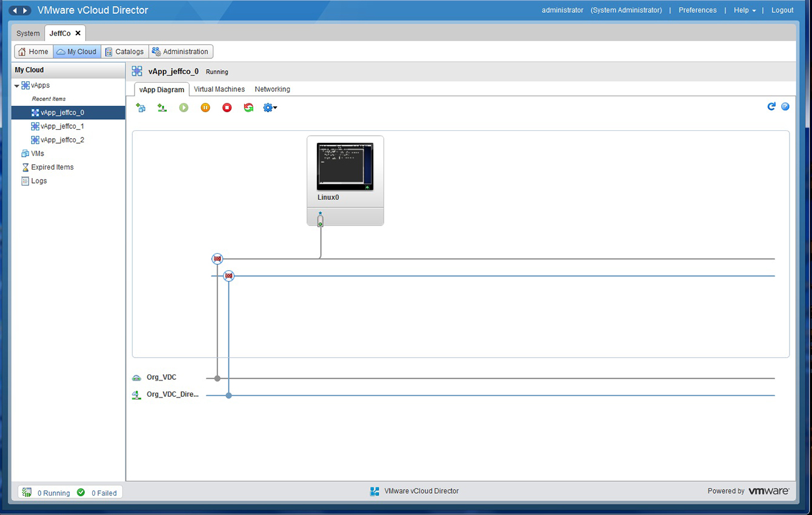812x515 pixels.
Task: Open the Catalogs section
Action: 125,51
